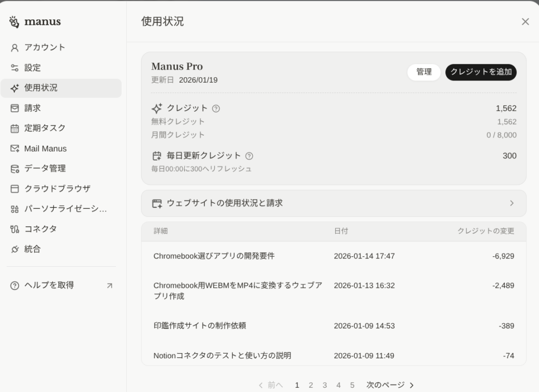This screenshot has width=539, height=392.
Task: Open the アカウント section via its person icon
Action: pyautogui.click(x=15, y=48)
